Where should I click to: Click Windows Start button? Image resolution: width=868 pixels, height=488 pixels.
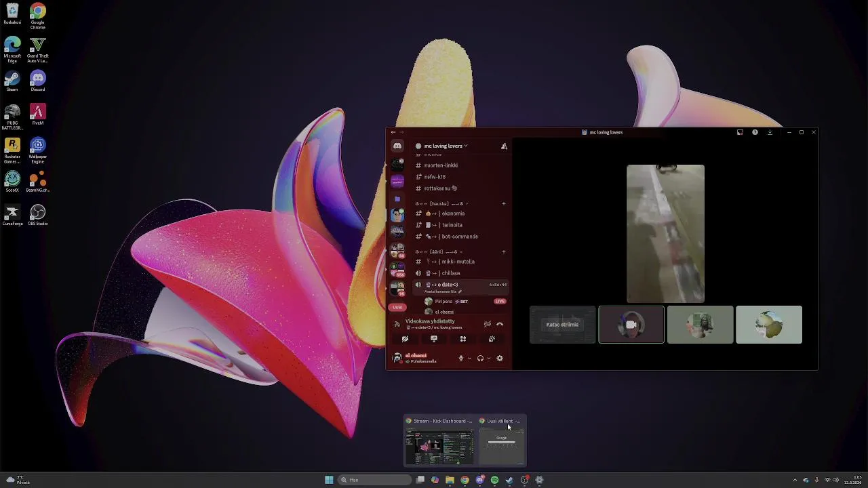click(329, 480)
